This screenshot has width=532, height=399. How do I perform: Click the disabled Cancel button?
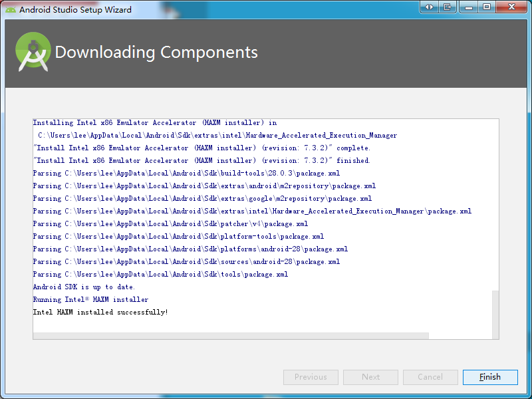(430, 377)
